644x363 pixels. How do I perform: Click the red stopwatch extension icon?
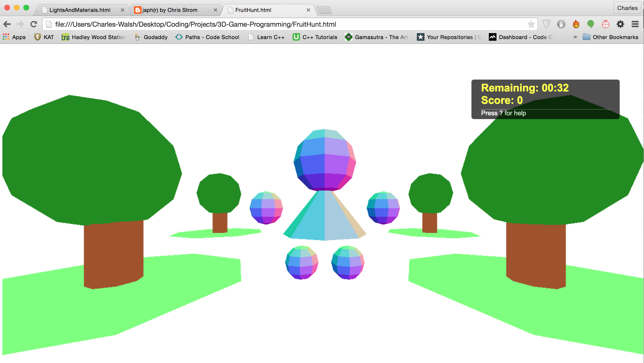click(x=605, y=24)
